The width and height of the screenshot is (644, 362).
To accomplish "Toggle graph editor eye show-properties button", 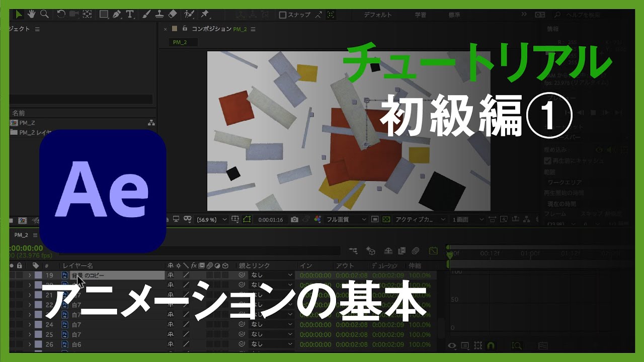I will click(x=452, y=346).
